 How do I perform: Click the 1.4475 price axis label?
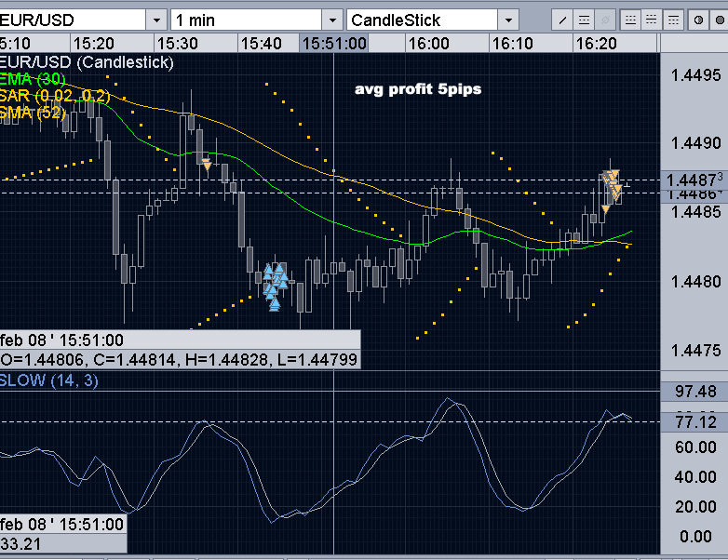tap(696, 351)
